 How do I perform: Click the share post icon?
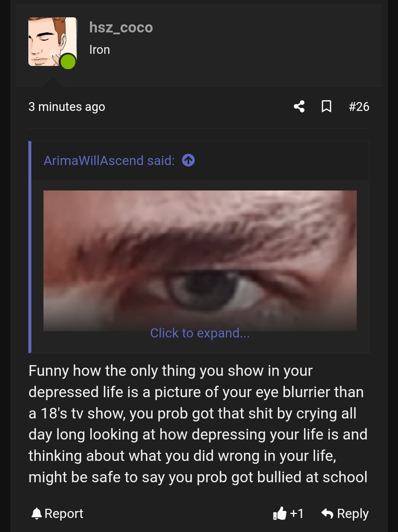pyautogui.click(x=299, y=107)
